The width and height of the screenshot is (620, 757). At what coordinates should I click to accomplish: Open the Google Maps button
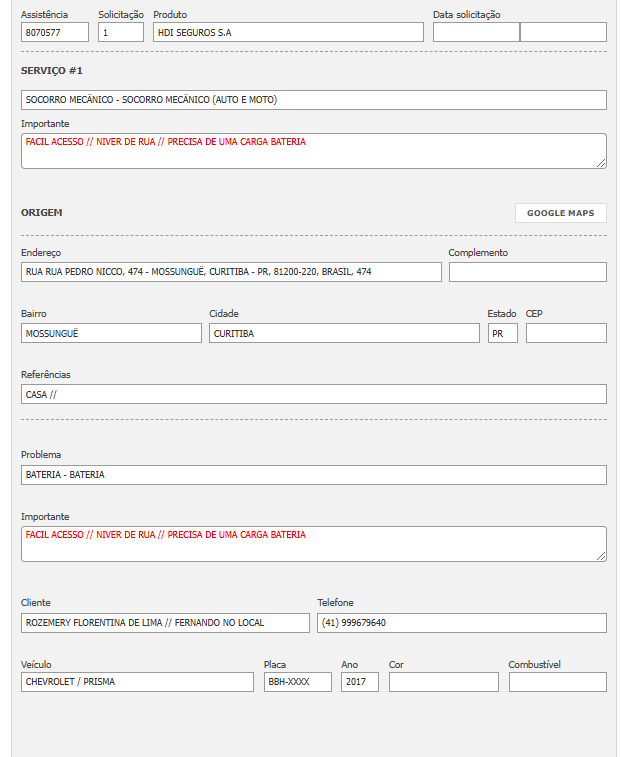pos(560,213)
